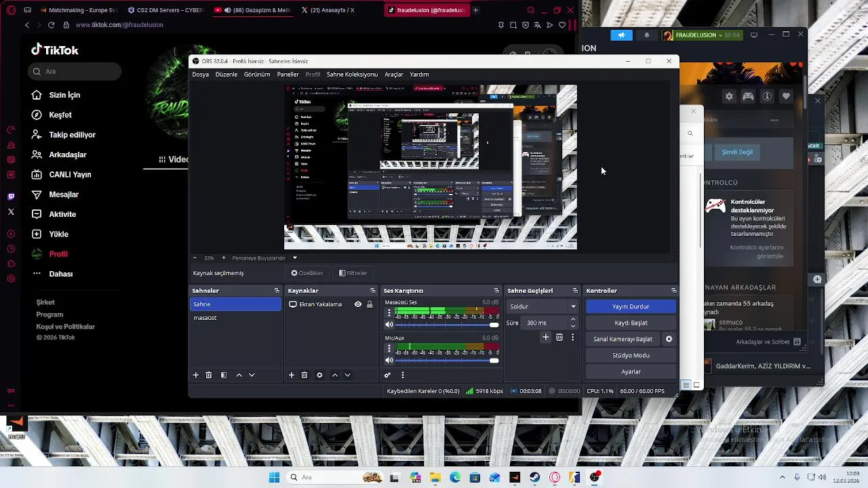Move source down arrow in Kaynaklar panel
This screenshot has height=488, width=868.
click(x=347, y=375)
